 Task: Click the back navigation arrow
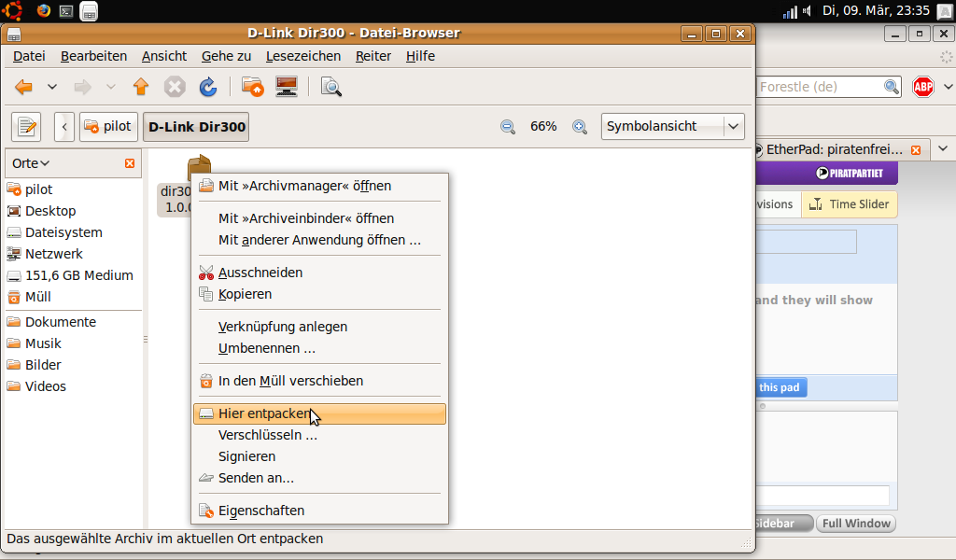24,87
